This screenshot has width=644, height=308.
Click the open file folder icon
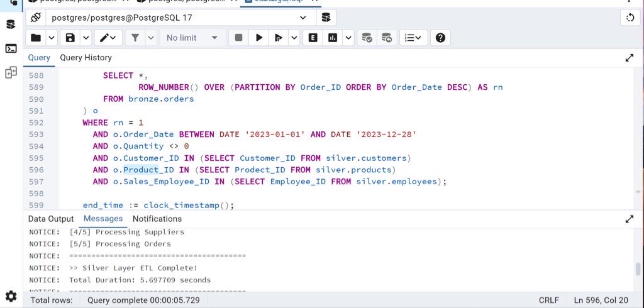tap(36, 38)
